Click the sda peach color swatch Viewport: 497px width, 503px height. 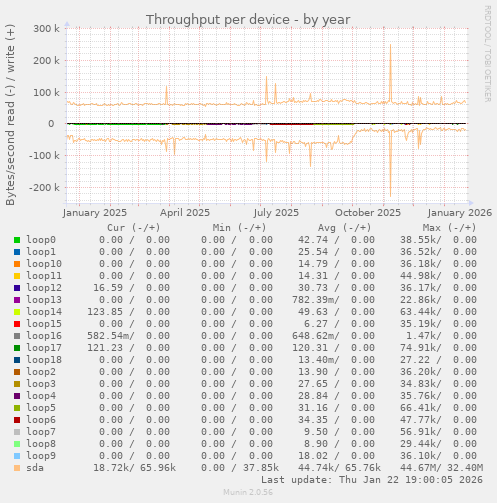click(17, 468)
